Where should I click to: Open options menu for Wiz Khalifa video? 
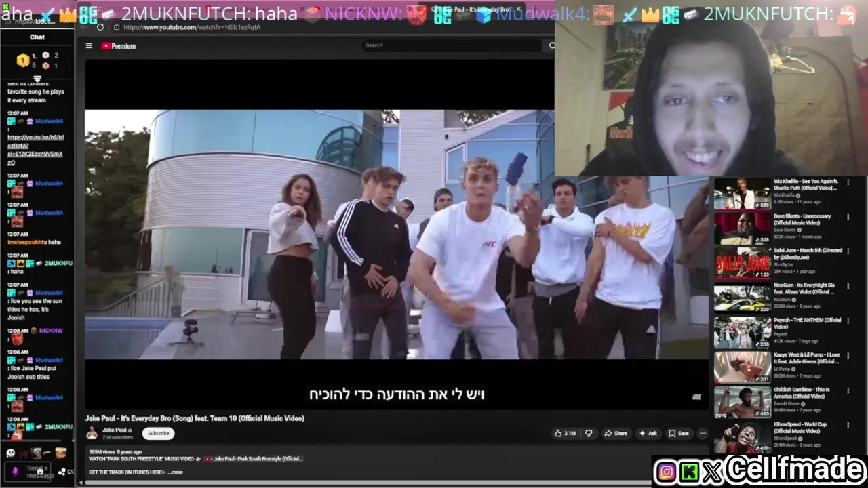click(x=848, y=182)
